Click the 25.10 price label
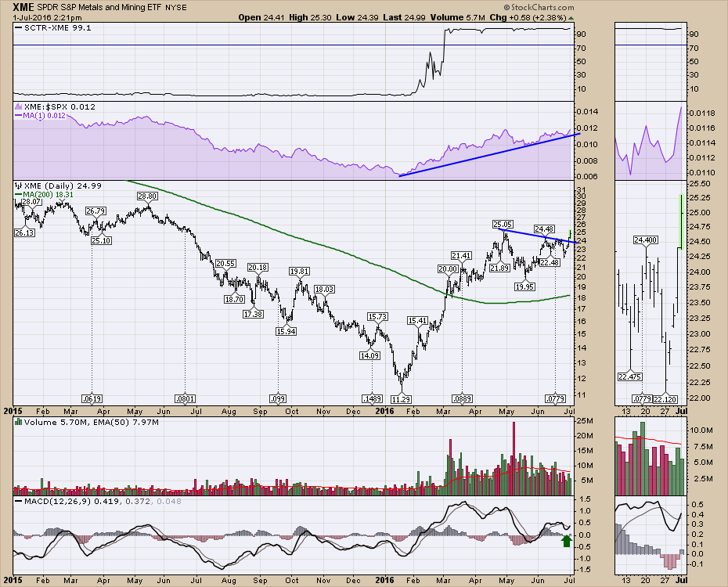This screenshot has height=587, width=728. (101, 241)
